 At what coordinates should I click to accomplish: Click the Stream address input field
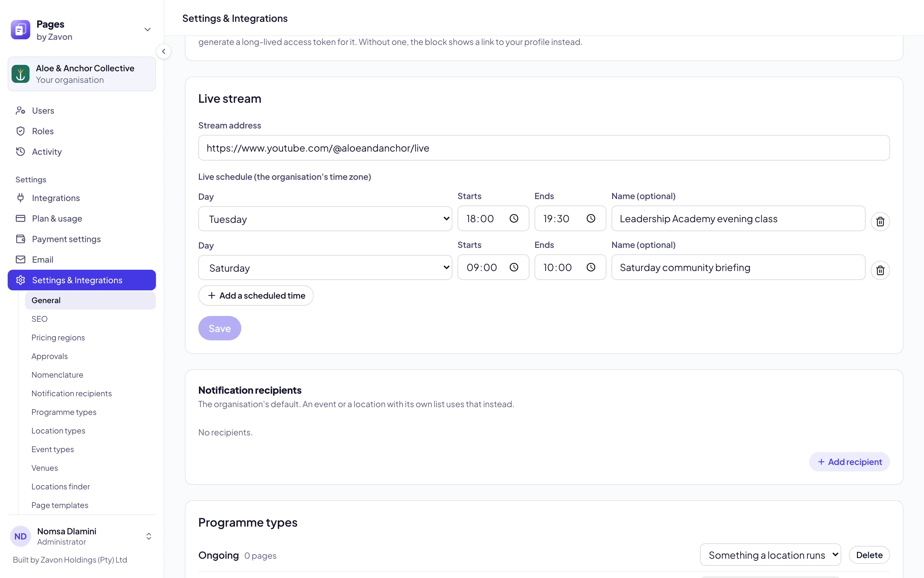(x=544, y=148)
